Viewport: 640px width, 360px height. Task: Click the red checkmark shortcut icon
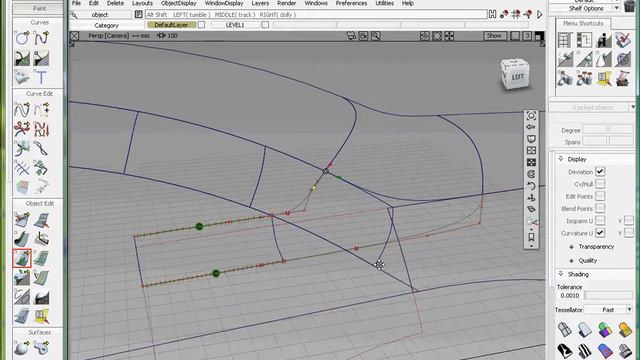coord(623,40)
